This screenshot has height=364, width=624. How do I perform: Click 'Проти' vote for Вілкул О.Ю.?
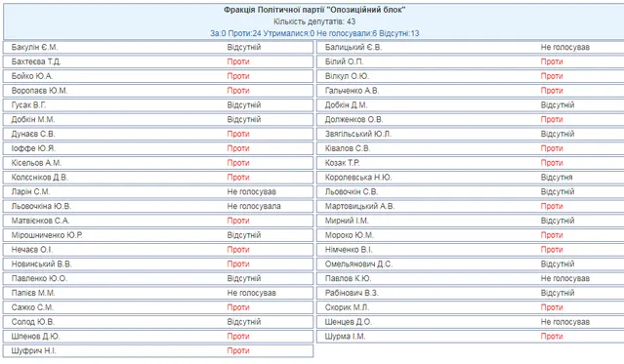(552, 76)
